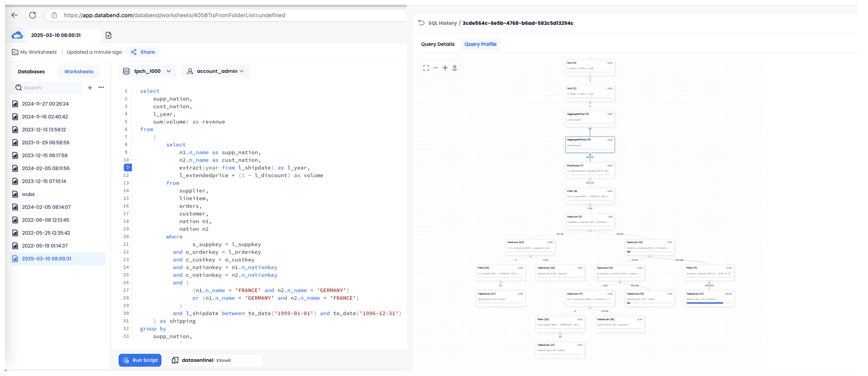Click the Share button label
The height and width of the screenshot is (376, 868).
pos(148,52)
